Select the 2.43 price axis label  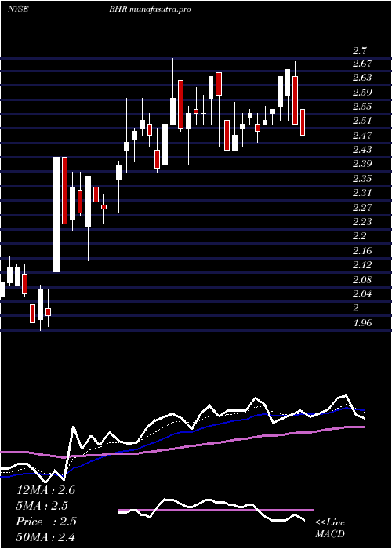coord(362,150)
